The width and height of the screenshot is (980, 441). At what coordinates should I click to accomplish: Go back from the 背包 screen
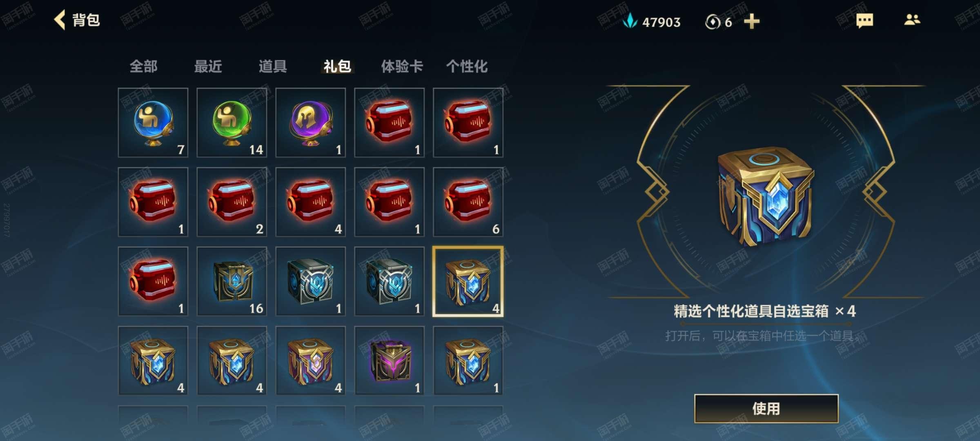pyautogui.click(x=60, y=20)
